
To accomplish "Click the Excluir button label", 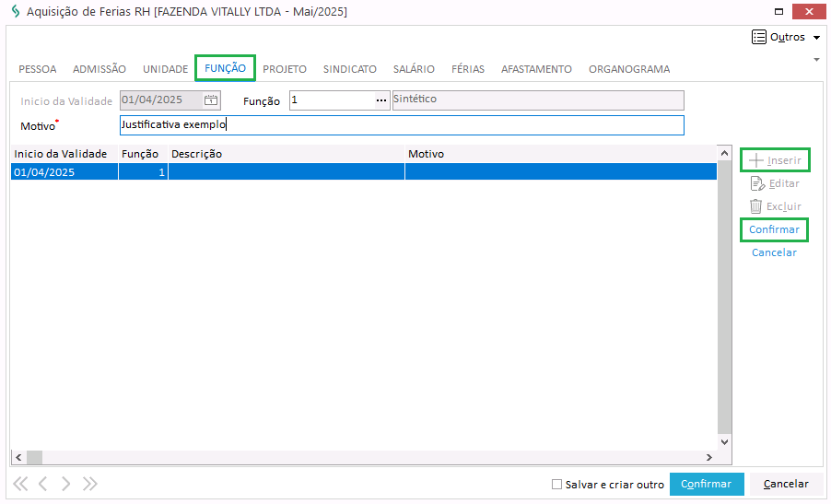I will [784, 206].
